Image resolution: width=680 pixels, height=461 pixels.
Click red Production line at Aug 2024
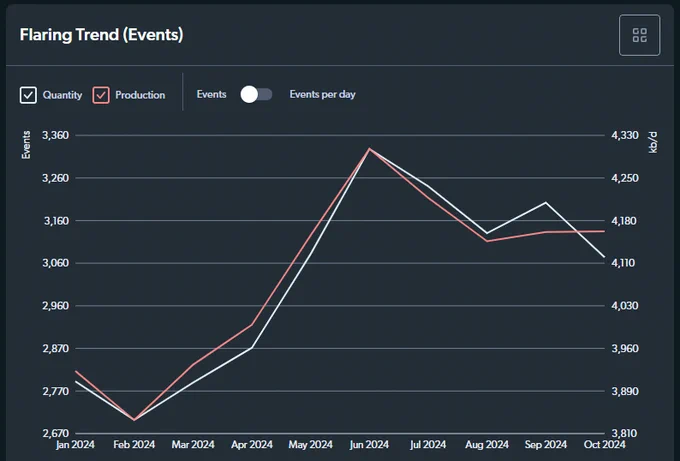[x=487, y=241]
